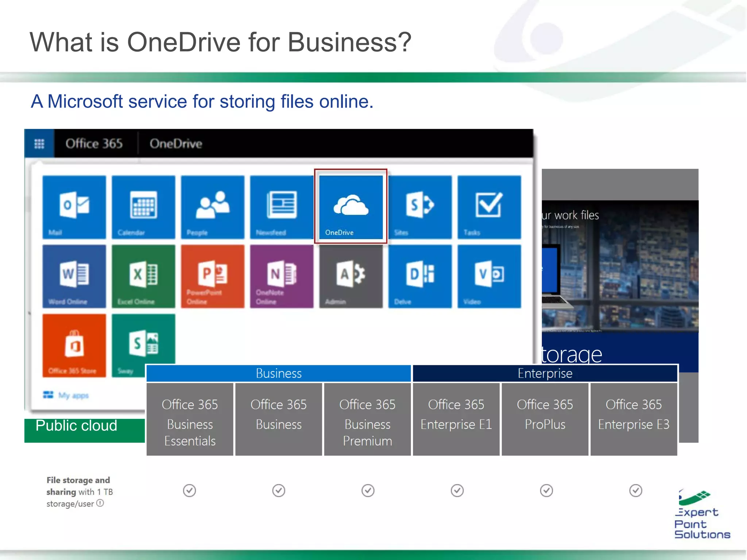
Task: Click the Expert Point Solutions logo
Action: (702, 514)
